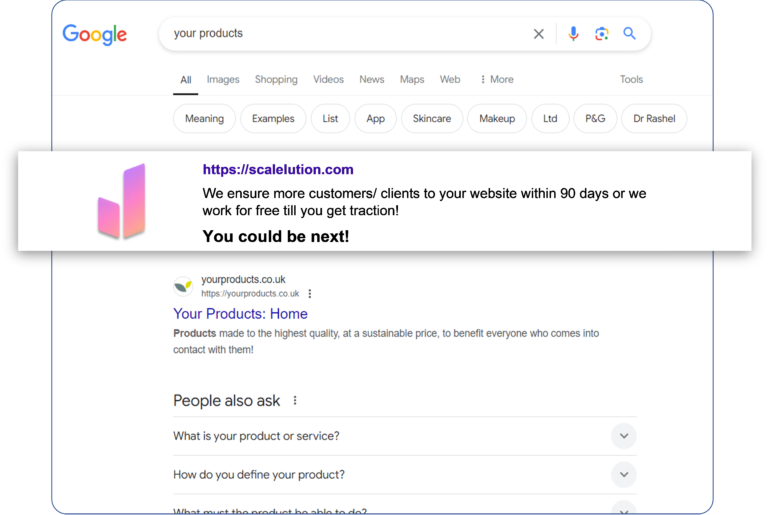768x515 pixels.
Task: Visit the https://scalelution.com link
Action: [x=278, y=170]
